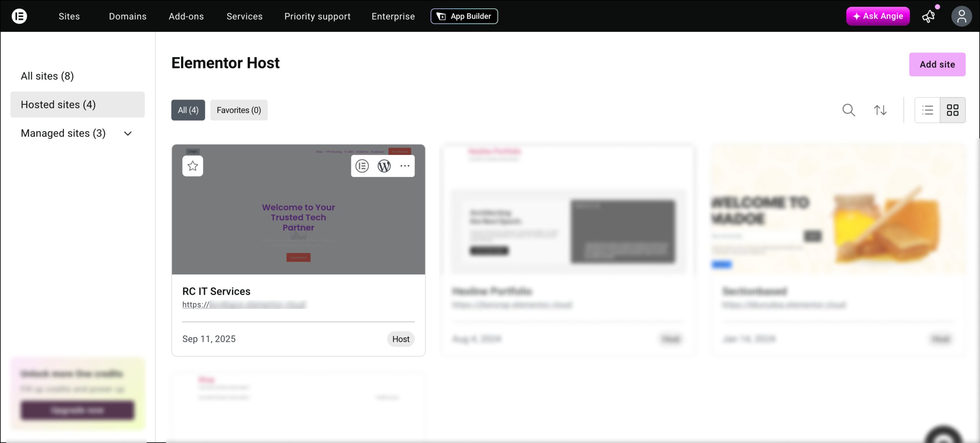Click the Host badge on RC IT Services

pyautogui.click(x=401, y=339)
